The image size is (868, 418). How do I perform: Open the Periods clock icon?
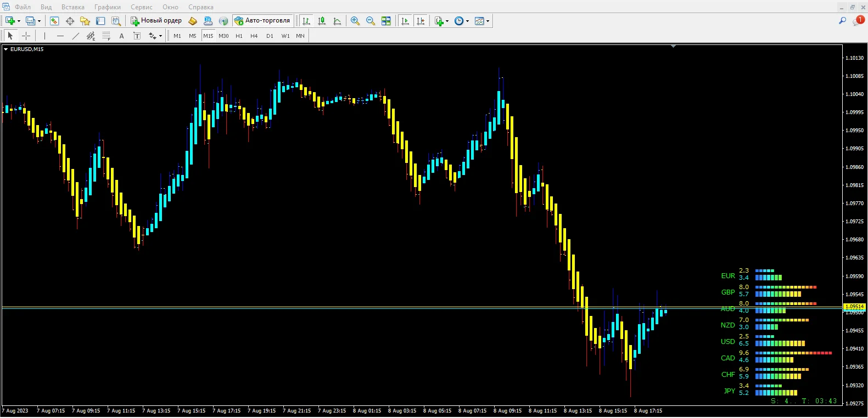(459, 21)
